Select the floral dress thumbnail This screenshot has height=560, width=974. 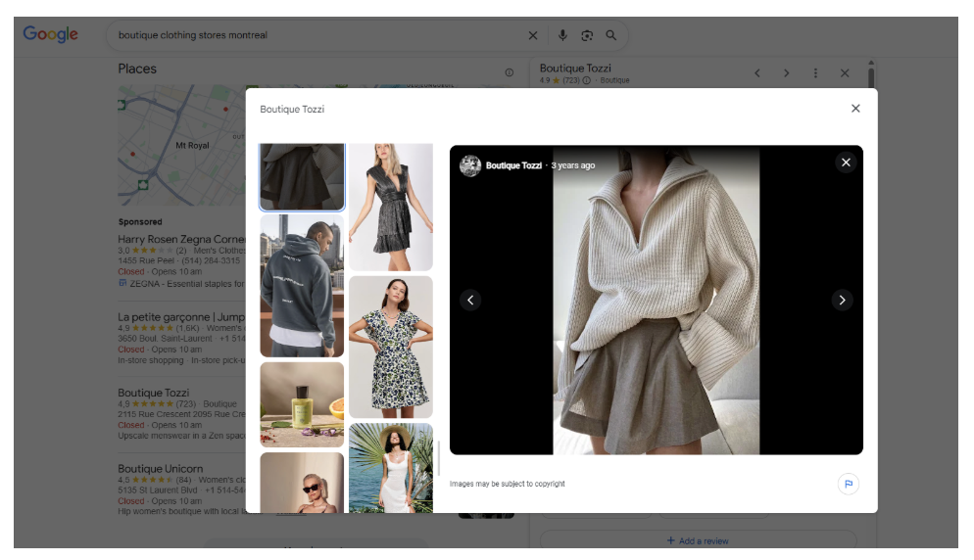click(390, 347)
